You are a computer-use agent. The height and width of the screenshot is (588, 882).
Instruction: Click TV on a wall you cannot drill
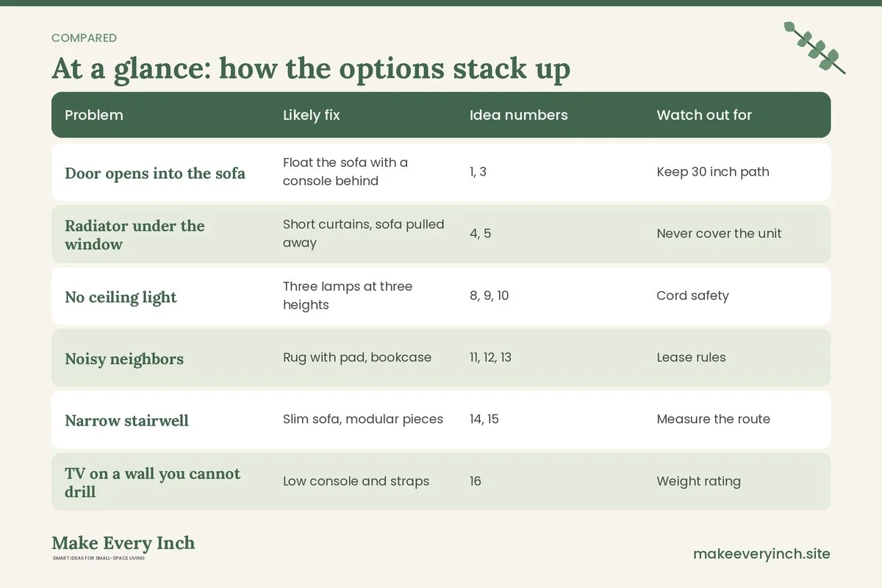(x=153, y=482)
